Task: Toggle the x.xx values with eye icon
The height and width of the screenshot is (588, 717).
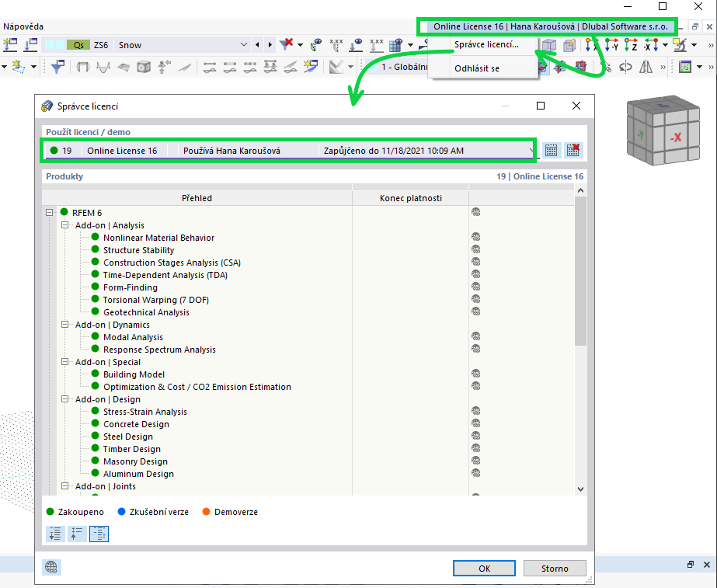Action: 336,45
